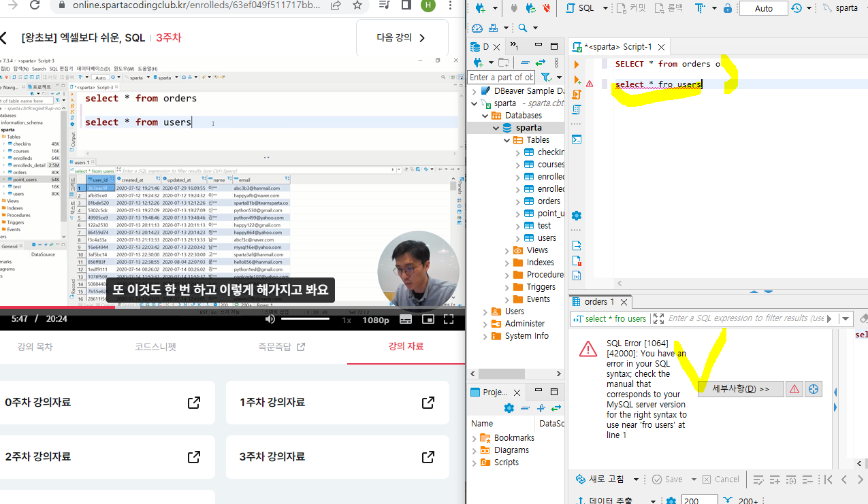Click the Auto commit mode field
The height and width of the screenshot is (504, 868).
[x=764, y=9]
